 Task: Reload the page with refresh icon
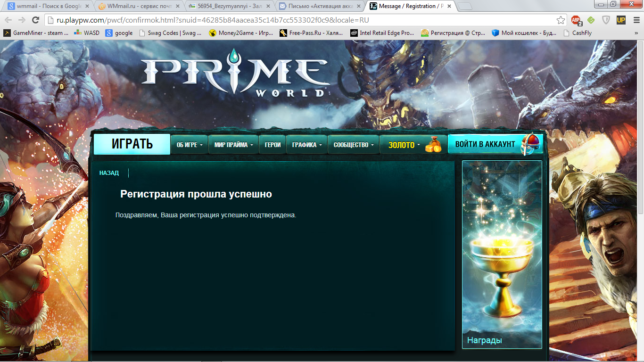(x=35, y=20)
